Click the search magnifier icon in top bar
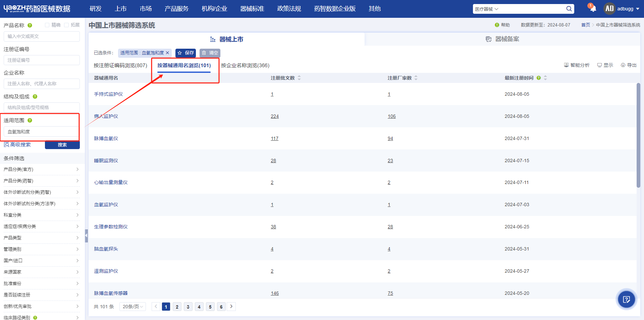644x320 pixels. click(569, 9)
